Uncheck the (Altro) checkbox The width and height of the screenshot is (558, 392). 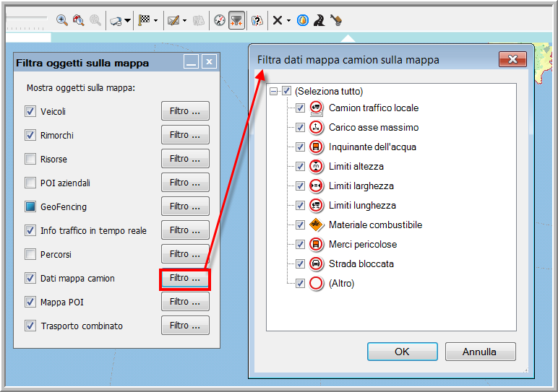point(301,283)
